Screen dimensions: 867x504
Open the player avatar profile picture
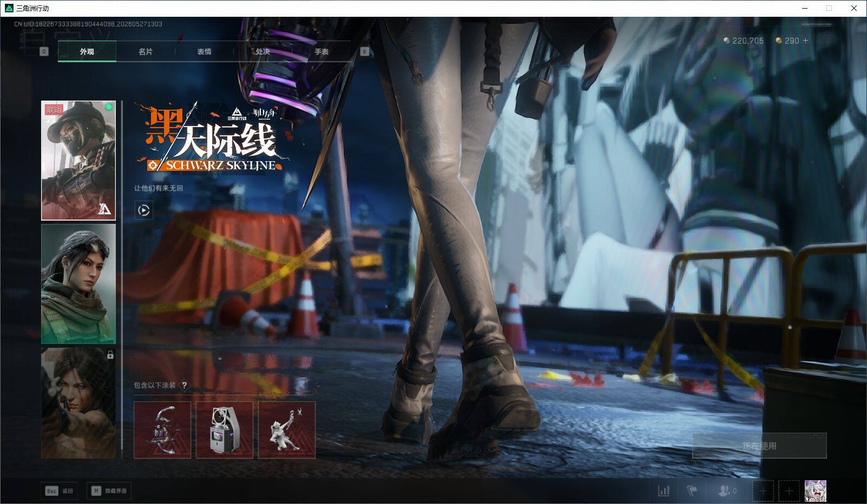pos(815,491)
